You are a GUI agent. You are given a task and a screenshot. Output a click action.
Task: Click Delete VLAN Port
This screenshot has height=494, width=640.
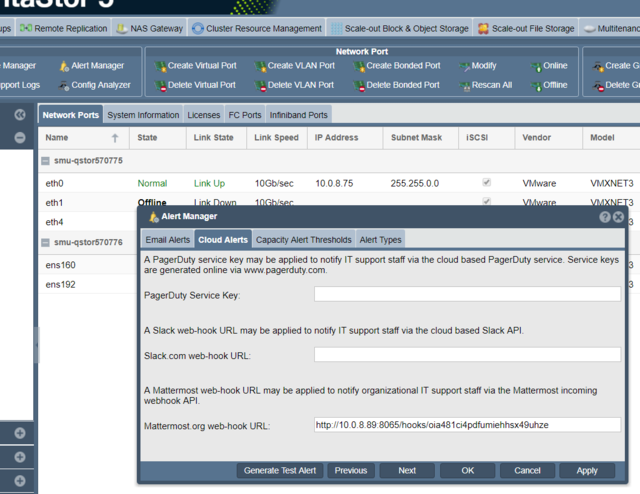pyautogui.click(x=294, y=85)
